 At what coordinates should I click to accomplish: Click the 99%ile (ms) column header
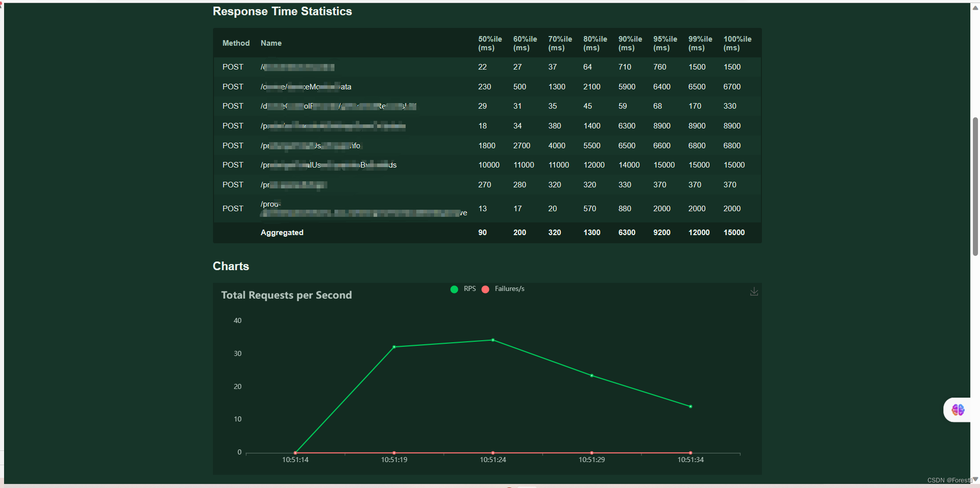[700, 43]
